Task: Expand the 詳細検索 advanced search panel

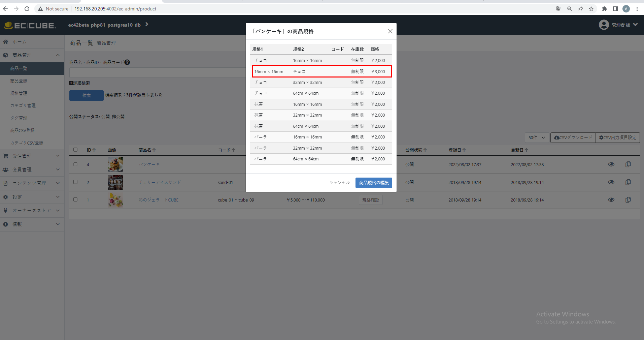Action: [79, 83]
